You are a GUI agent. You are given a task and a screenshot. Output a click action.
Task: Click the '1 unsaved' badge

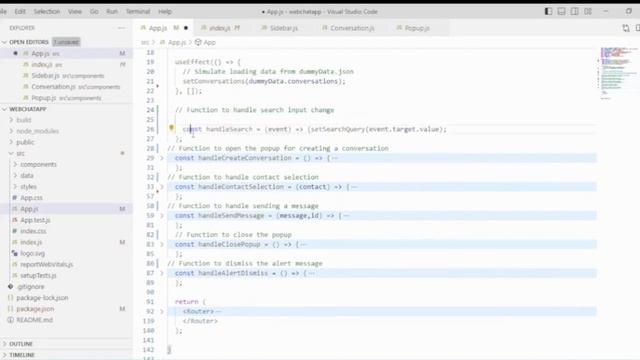(x=66, y=42)
